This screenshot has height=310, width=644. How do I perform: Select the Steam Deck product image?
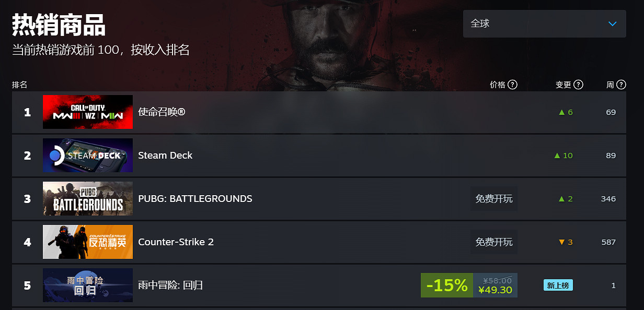[87, 155]
